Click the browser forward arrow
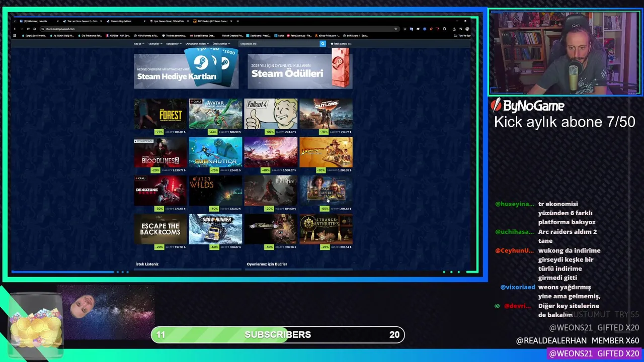644x362 pixels. (x=22, y=29)
